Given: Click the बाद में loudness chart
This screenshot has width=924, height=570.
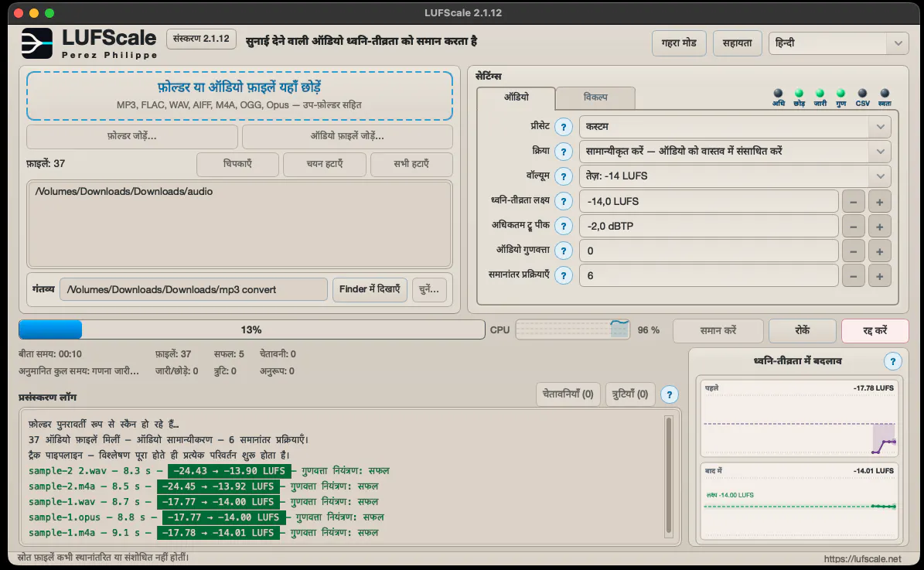Looking at the screenshot, I should pyautogui.click(x=799, y=501).
